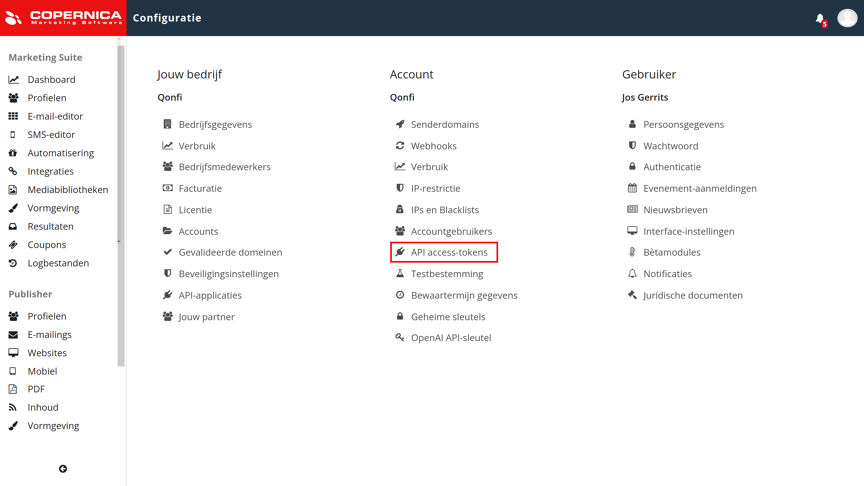Click the Mediabibliotheken image icon
The width and height of the screenshot is (864, 486).
[x=13, y=190]
